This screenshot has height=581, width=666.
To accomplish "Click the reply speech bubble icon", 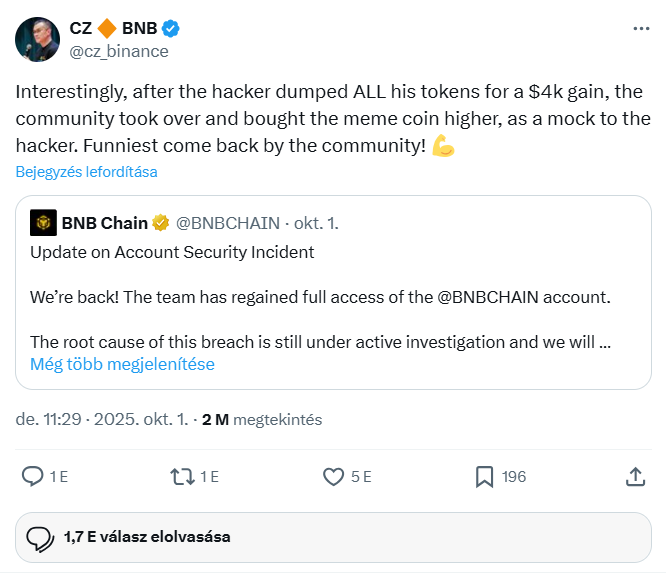I will pyautogui.click(x=33, y=477).
